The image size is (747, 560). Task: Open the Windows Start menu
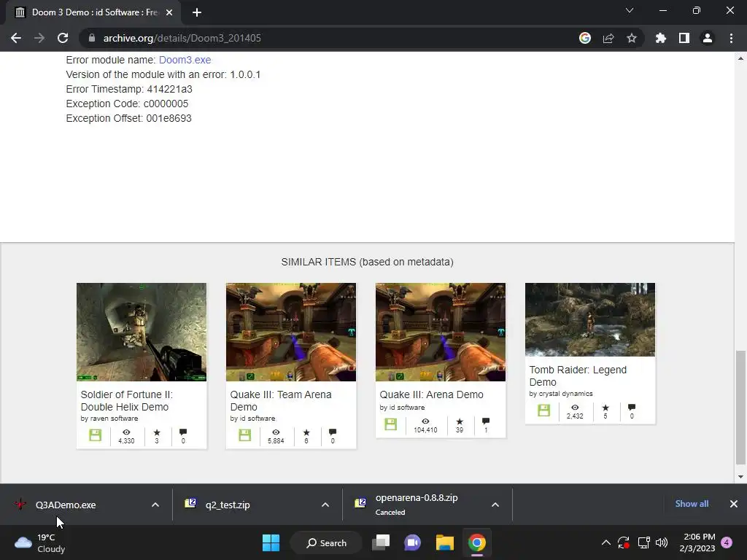(271, 542)
